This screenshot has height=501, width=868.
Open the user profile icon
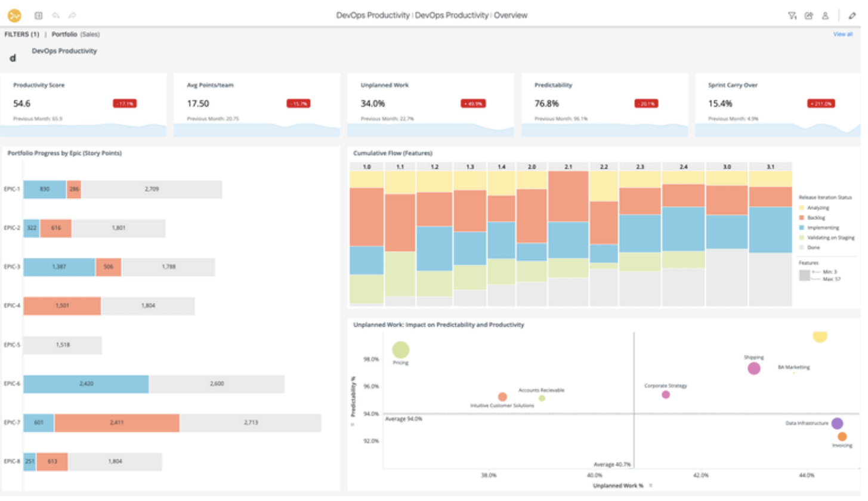coord(826,16)
